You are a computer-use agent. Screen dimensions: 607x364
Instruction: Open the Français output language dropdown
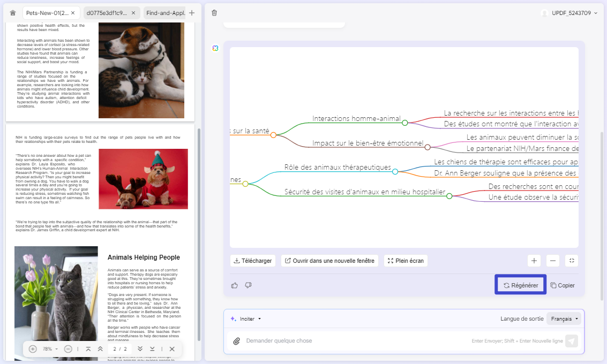click(x=564, y=318)
